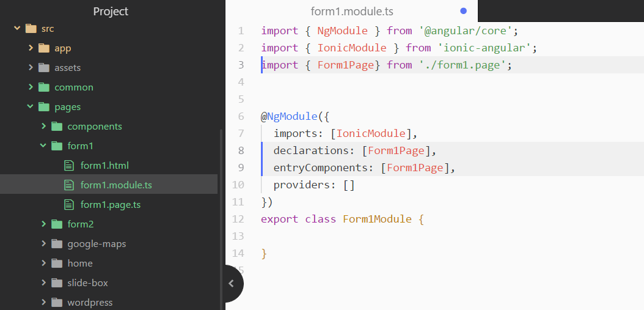Open form1.html in the tree
This screenshot has width=644, height=310.
pos(104,165)
